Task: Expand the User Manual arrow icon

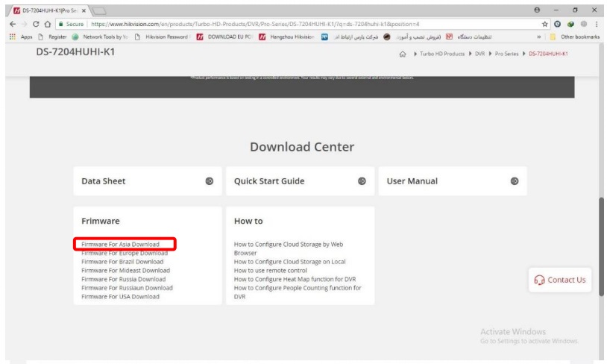Action: [514, 181]
